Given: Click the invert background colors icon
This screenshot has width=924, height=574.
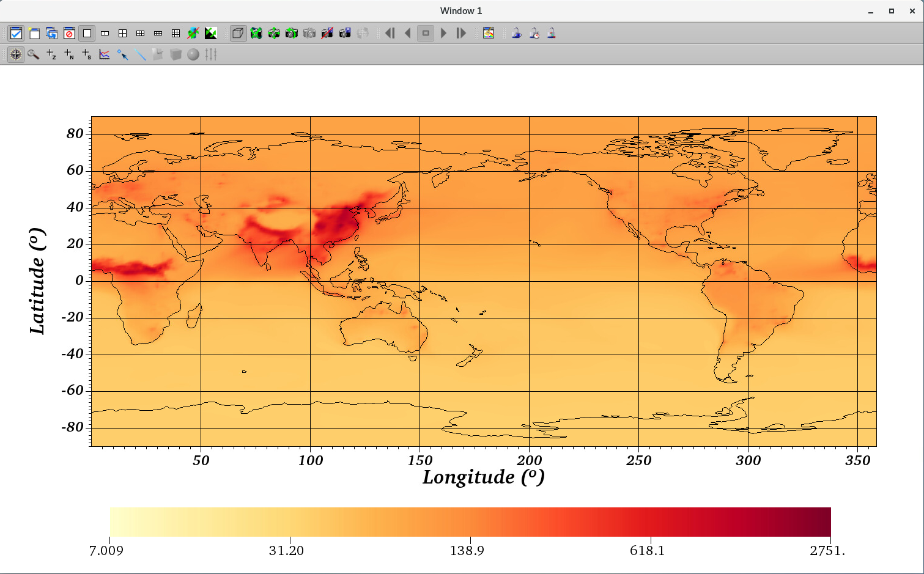Looking at the screenshot, I should (x=211, y=33).
